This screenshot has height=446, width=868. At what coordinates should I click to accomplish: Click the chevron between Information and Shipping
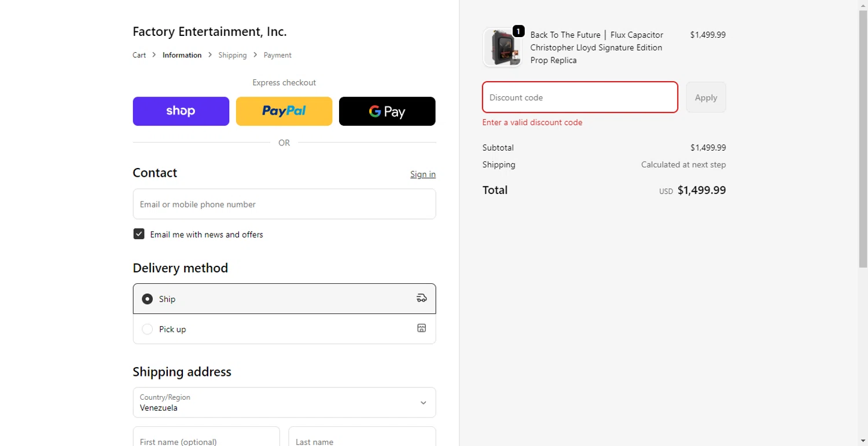point(210,55)
